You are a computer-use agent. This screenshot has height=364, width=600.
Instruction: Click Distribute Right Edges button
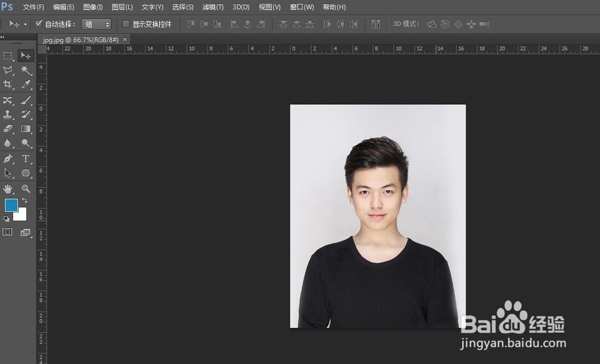click(x=354, y=24)
